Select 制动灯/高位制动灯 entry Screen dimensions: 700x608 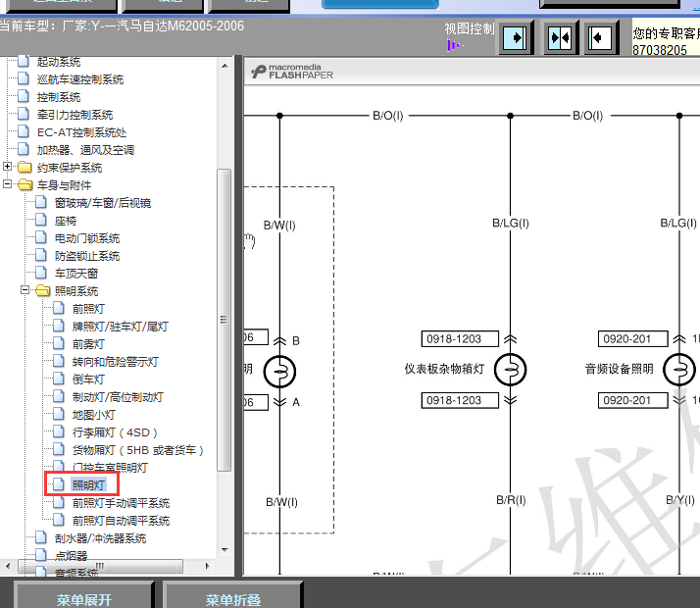point(118,397)
